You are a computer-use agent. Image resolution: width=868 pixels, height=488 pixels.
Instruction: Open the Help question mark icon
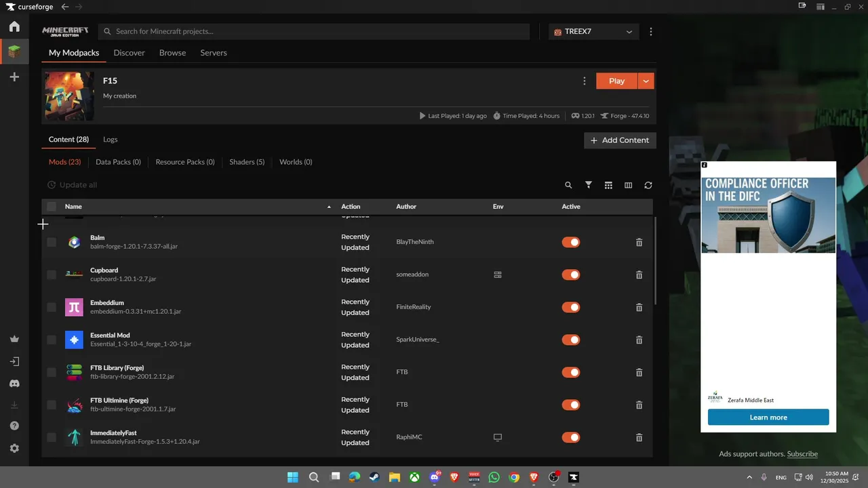click(14, 426)
